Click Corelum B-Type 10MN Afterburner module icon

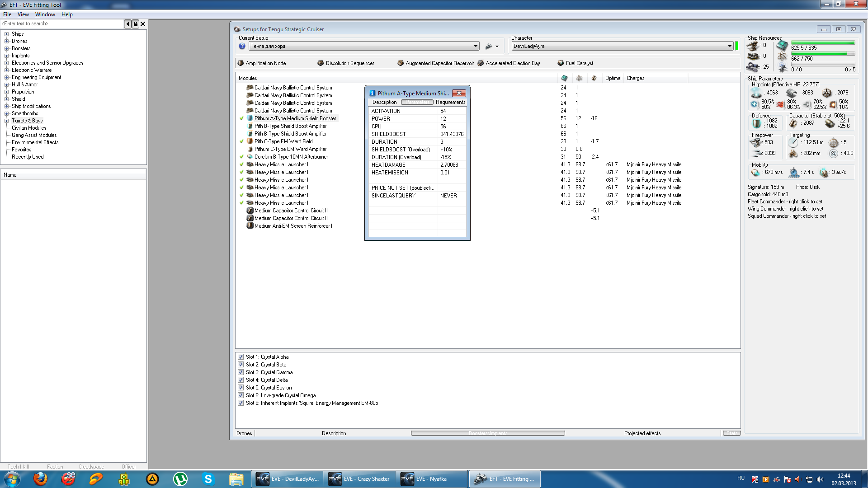(250, 157)
